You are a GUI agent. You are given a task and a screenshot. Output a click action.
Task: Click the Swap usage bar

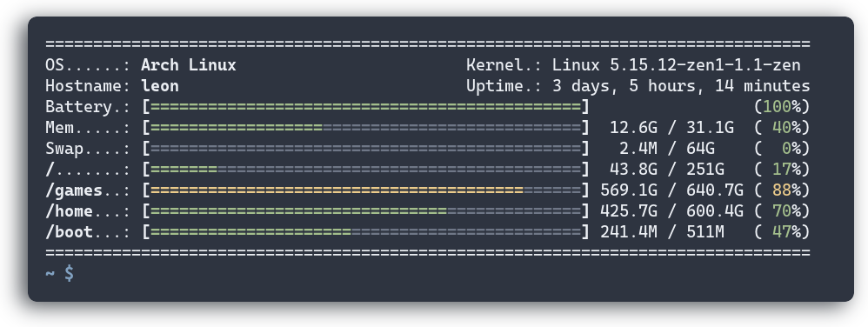(366, 149)
